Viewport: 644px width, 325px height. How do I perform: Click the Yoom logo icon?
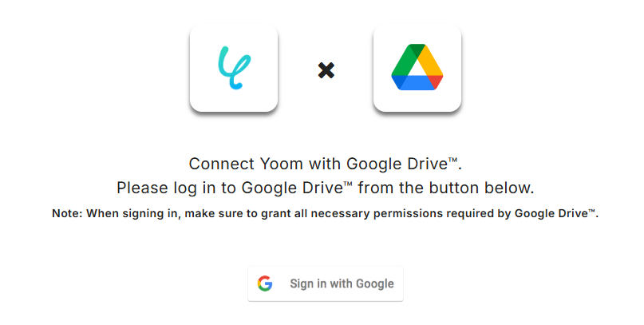coord(234,68)
